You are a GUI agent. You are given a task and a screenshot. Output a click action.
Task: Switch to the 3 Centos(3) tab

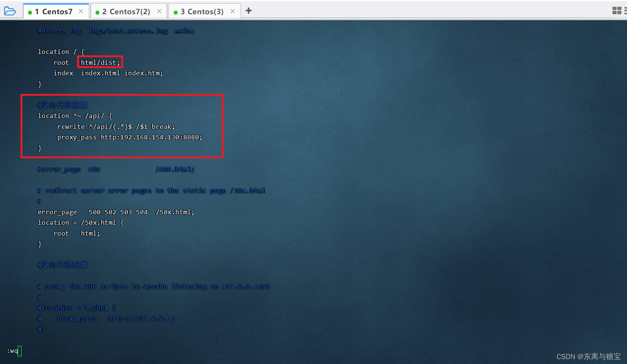tap(205, 12)
